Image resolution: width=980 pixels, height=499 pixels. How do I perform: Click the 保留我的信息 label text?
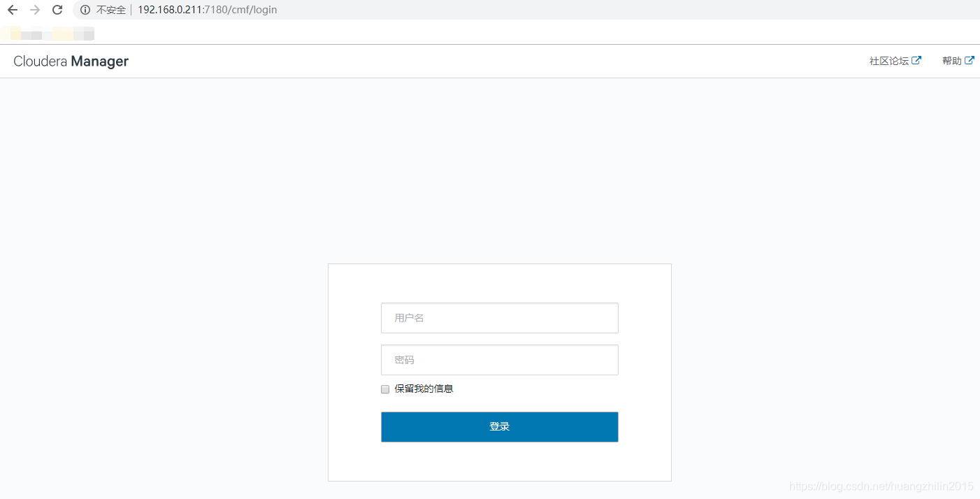coord(424,389)
